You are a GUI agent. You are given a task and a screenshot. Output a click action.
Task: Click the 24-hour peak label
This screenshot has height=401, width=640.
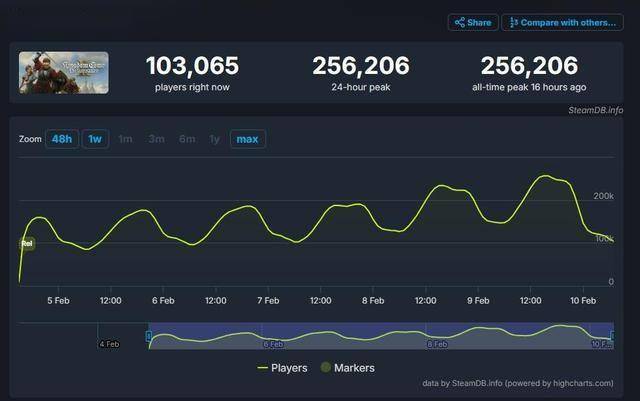pos(361,87)
